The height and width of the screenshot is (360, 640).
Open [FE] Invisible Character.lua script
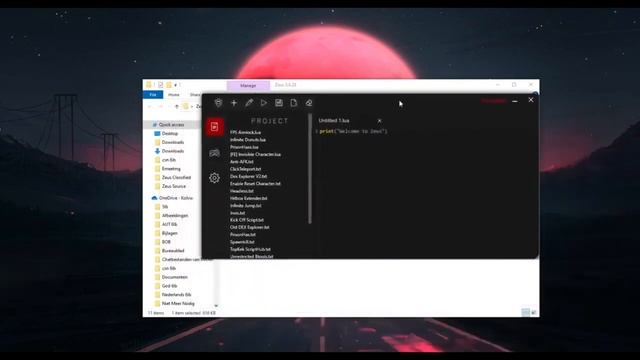point(256,154)
